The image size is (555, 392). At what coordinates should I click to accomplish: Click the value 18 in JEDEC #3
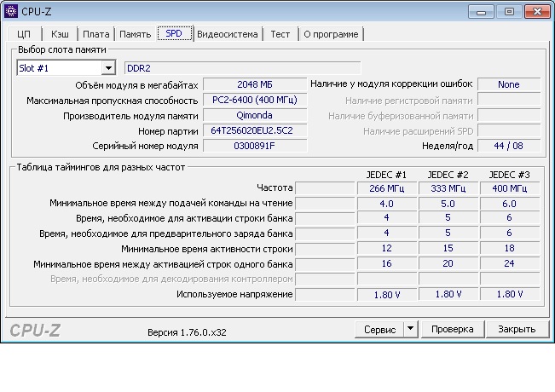[x=509, y=248]
